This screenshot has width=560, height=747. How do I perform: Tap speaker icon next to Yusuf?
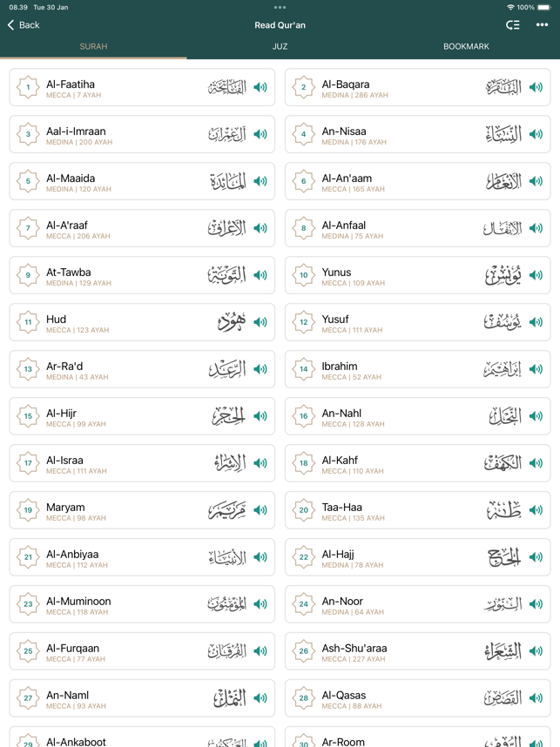(536, 323)
